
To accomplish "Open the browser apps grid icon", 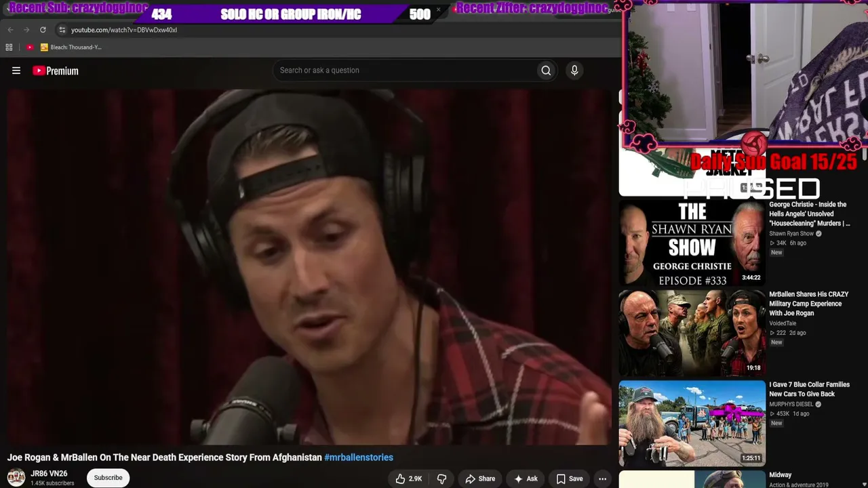I will pos(9,47).
